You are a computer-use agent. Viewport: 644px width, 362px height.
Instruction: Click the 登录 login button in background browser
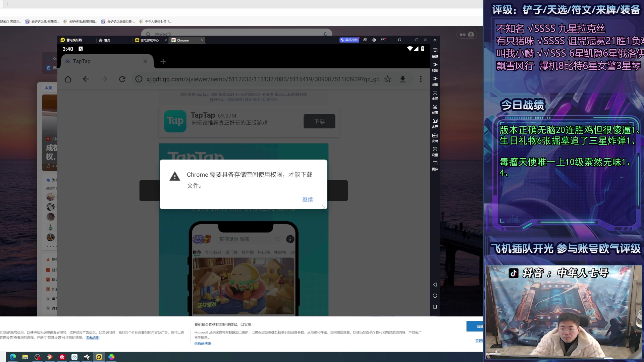tap(467, 35)
